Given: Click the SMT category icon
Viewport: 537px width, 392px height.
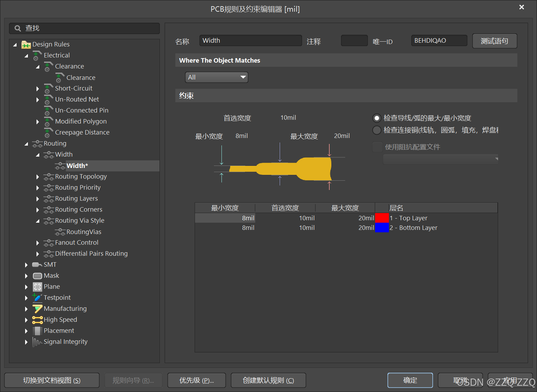Looking at the screenshot, I should pyautogui.click(x=37, y=265).
